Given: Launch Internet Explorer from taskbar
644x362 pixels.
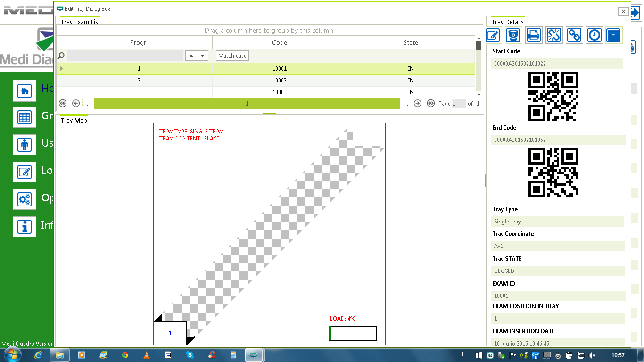Looking at the screenshot, I should click(38, 355).
